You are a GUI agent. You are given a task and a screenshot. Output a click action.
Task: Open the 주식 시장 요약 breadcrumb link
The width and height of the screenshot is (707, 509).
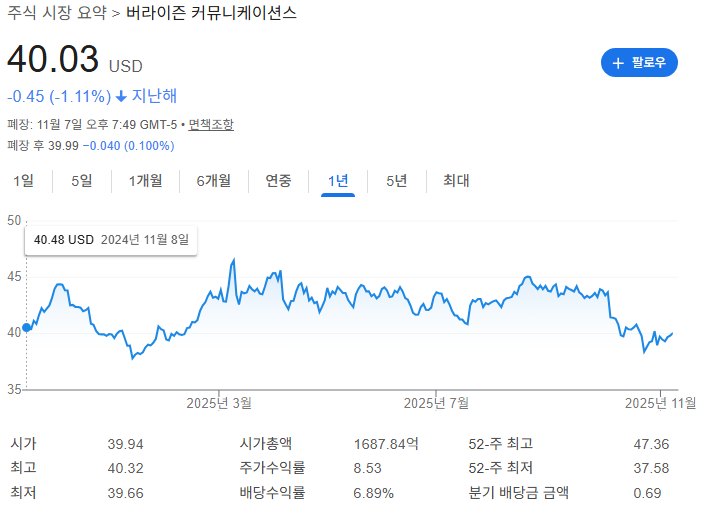pos(57,13)
